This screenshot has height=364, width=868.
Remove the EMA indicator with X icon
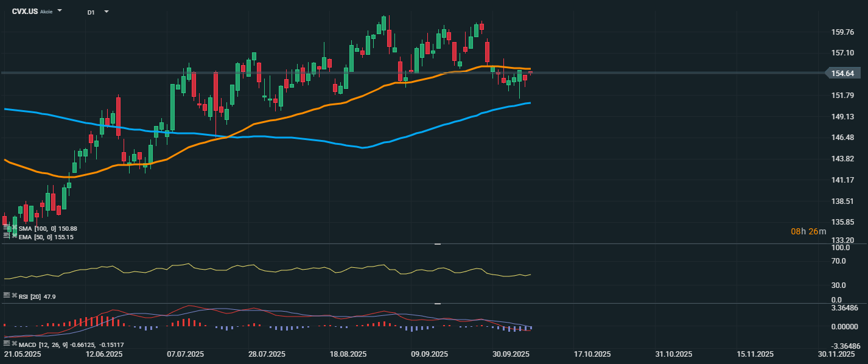[14, 236]
